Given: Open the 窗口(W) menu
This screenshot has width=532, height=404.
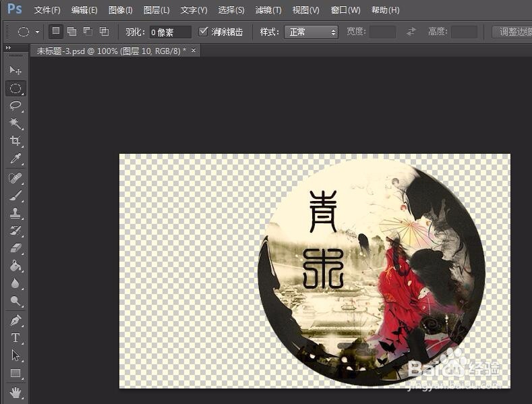Looking at the screenshot, I should (x=345, y=10).
